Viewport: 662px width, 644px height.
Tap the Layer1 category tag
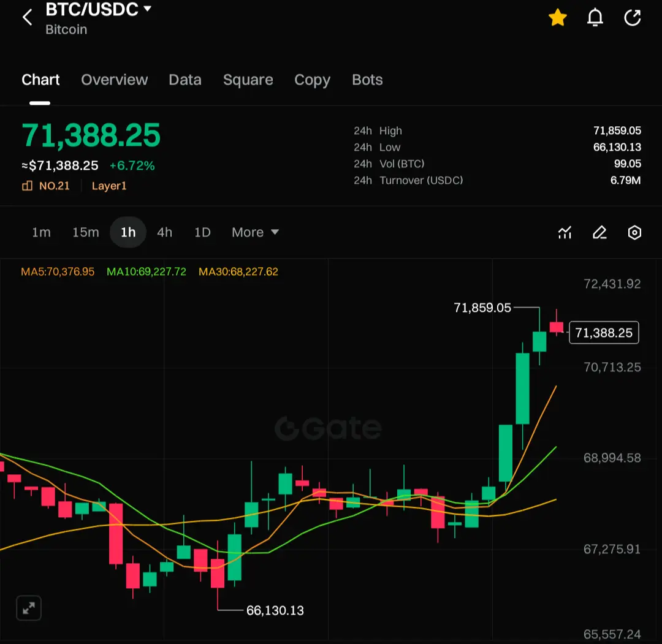point(109,186)
